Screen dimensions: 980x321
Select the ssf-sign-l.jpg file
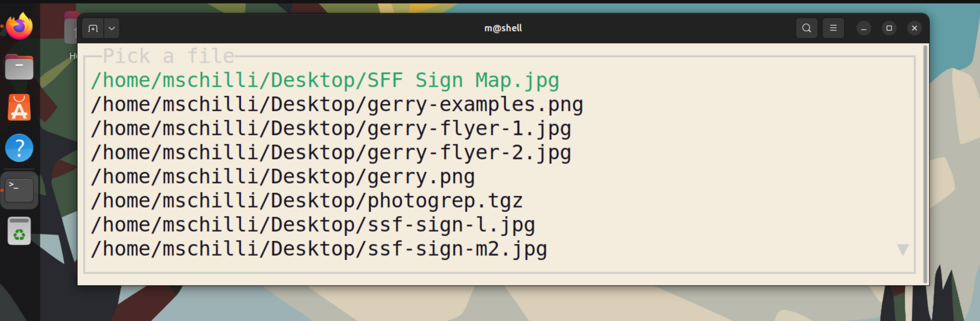313,225
